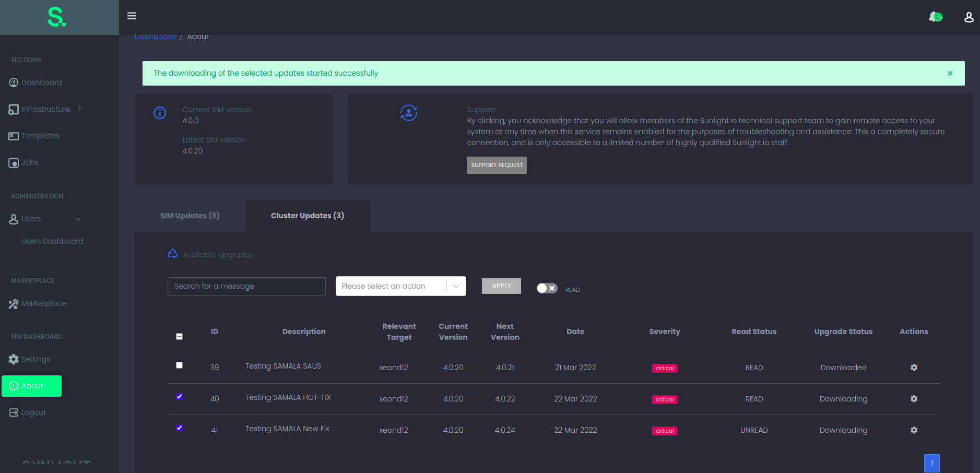Image resolution: width=980 pixels, height=473 pixels.
Task: Click the Description column header
Action: 304,332
